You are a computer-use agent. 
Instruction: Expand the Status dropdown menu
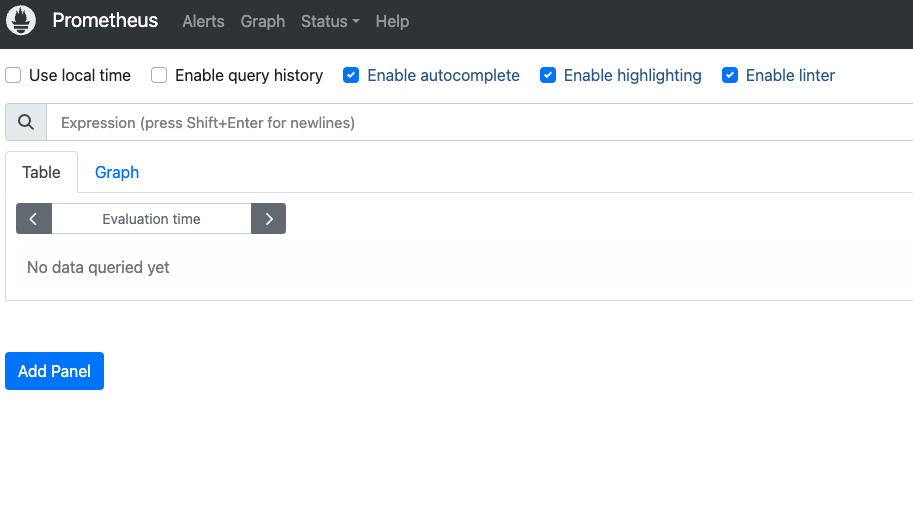point(330,22)
